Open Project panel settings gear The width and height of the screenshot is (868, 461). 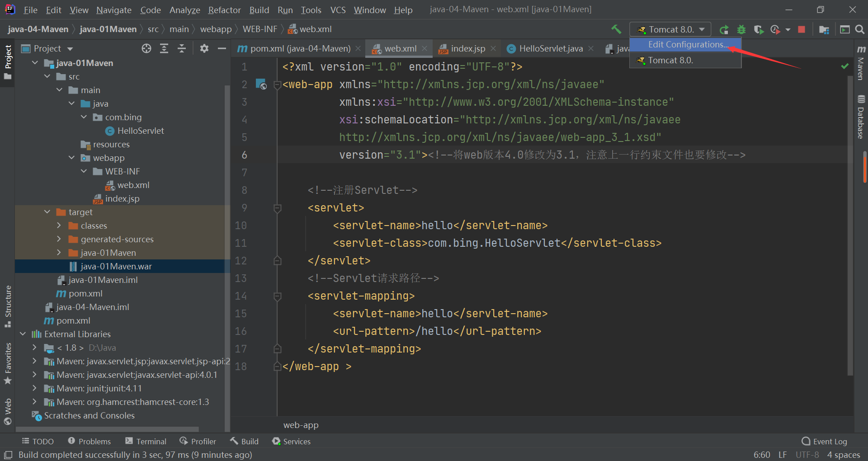coord(204,48)
